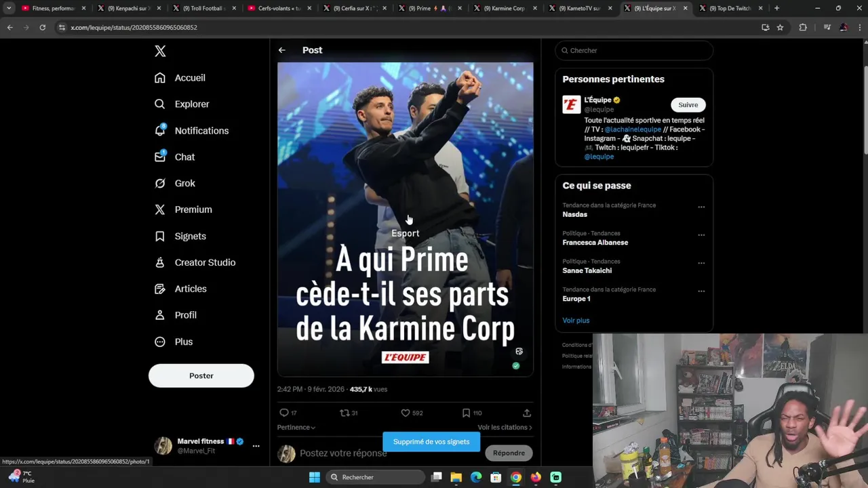Open Signets bookmark icon in sidebar
The height and width of the screenshot is (488, 868).
160,236
